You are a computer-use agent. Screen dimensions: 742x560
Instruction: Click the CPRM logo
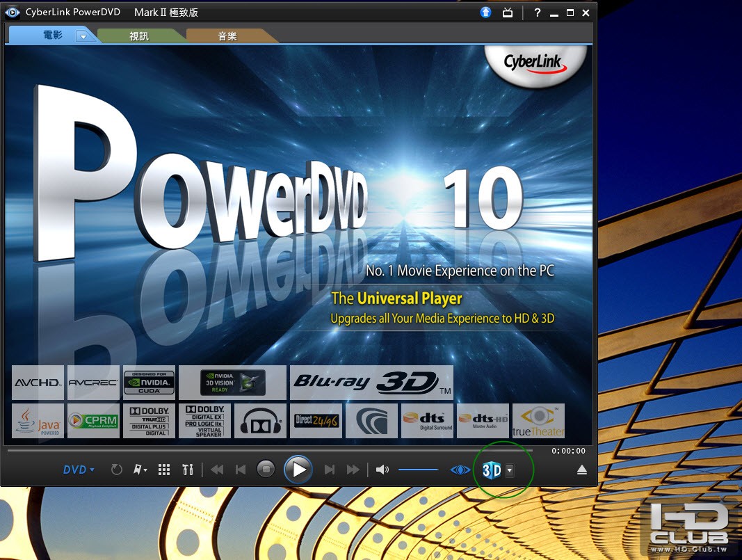pyautogui.click(x=93, y=420)
